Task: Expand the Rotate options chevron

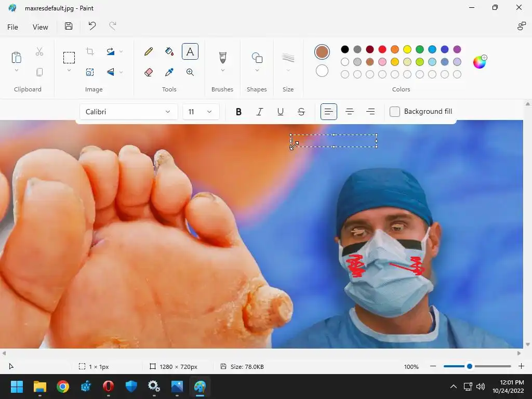Action: coord(121,51)
